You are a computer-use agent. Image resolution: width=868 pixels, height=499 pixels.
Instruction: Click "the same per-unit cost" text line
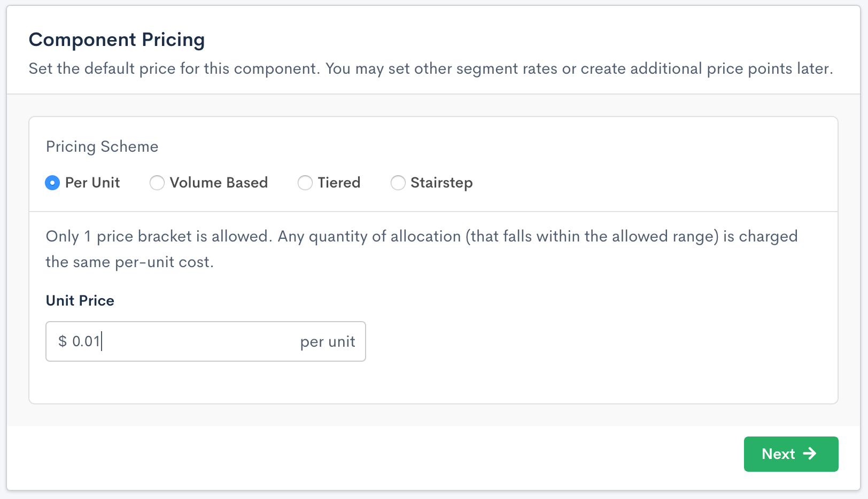click(x=129, y=262)
